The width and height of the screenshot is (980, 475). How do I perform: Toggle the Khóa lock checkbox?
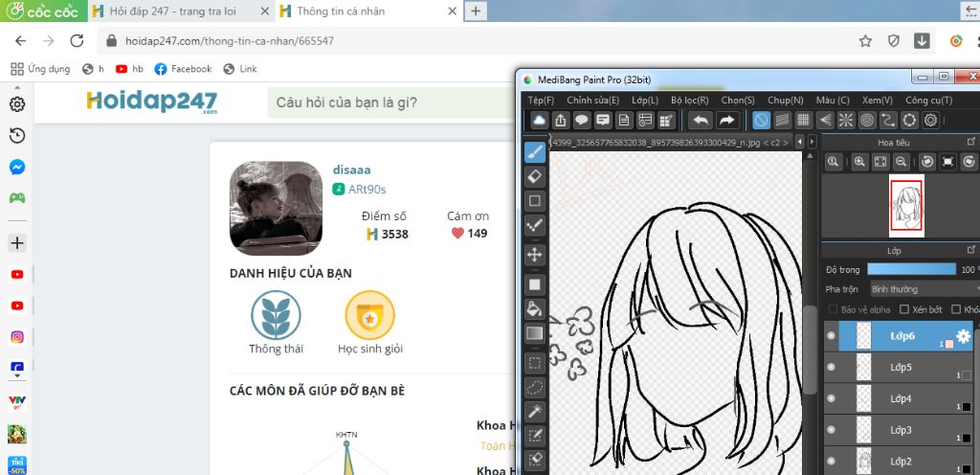956,309
